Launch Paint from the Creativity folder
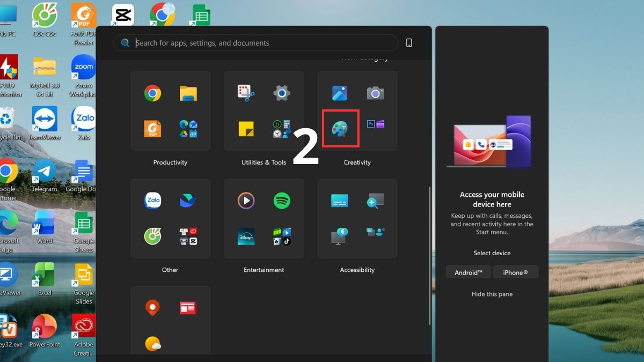Viewport: 644px width, 362px height. pyautogui.click(x=340, y=128)
